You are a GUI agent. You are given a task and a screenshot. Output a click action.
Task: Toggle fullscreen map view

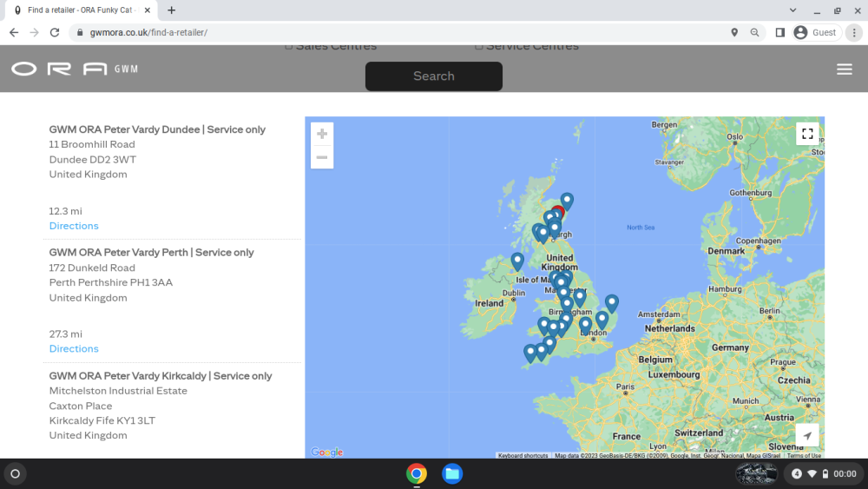click(807, 134)
